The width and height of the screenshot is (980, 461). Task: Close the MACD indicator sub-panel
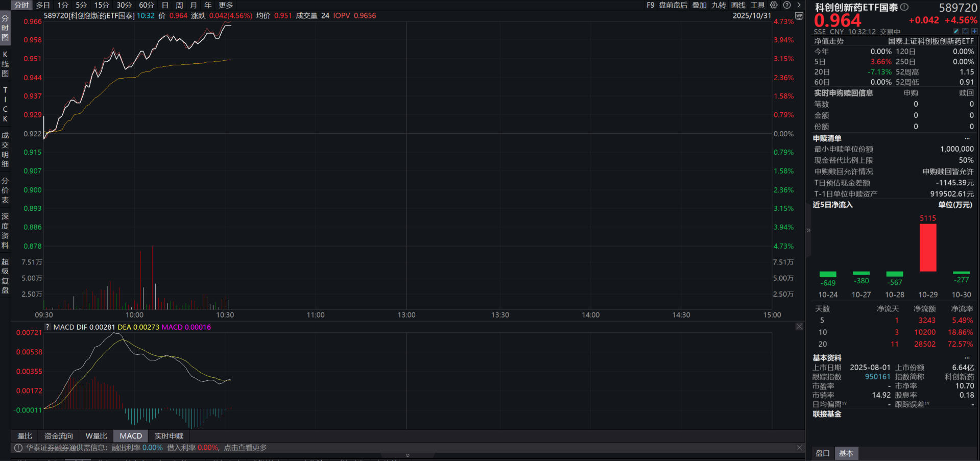click(x=799, y=327)
